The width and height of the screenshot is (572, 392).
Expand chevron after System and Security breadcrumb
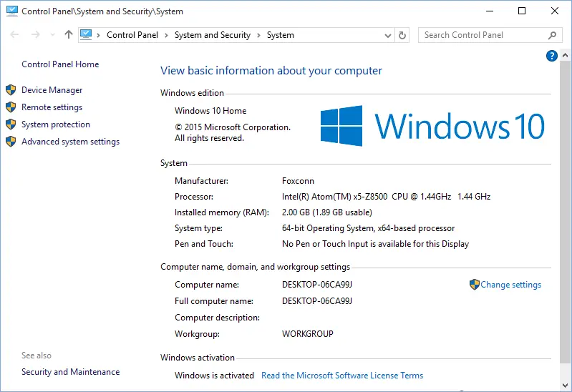pos(258,35)
